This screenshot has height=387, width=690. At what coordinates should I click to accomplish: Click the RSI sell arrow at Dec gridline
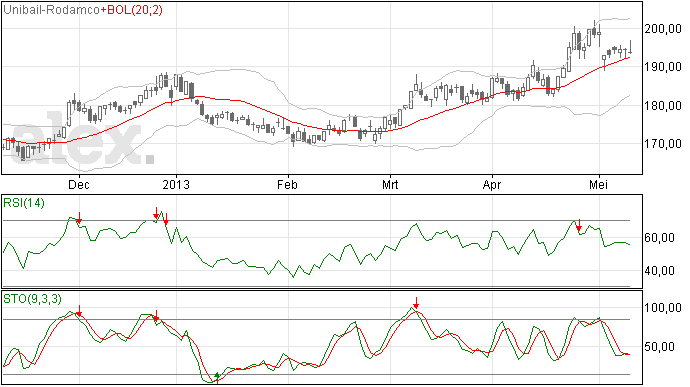point(79,217)
